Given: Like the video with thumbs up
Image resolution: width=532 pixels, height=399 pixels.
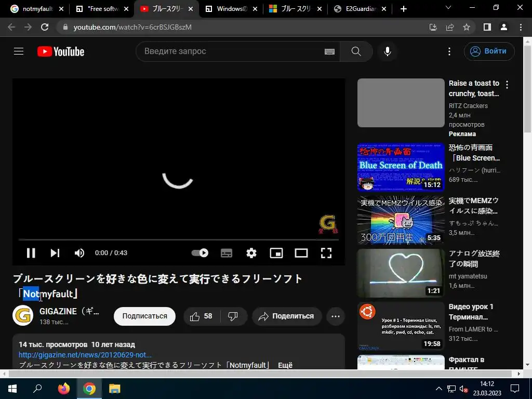Looking at the screenshot, I should tap(202, 316).
